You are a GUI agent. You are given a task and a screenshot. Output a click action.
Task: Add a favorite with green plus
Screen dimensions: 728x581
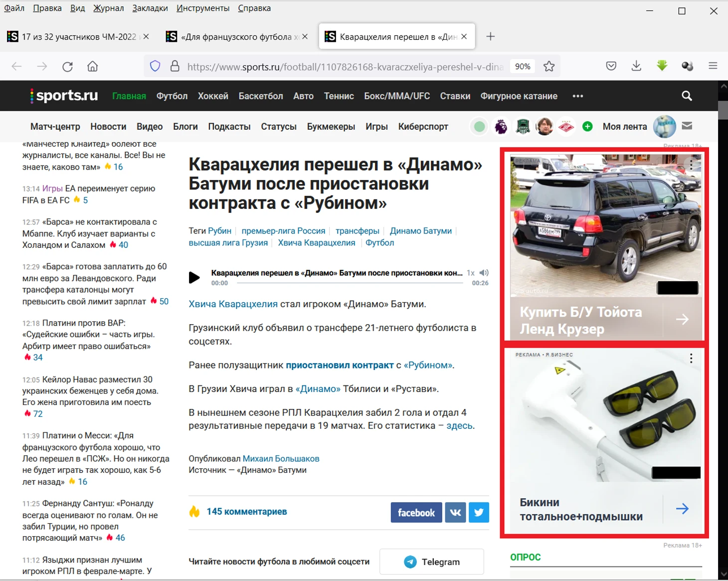tap(587, 127)
